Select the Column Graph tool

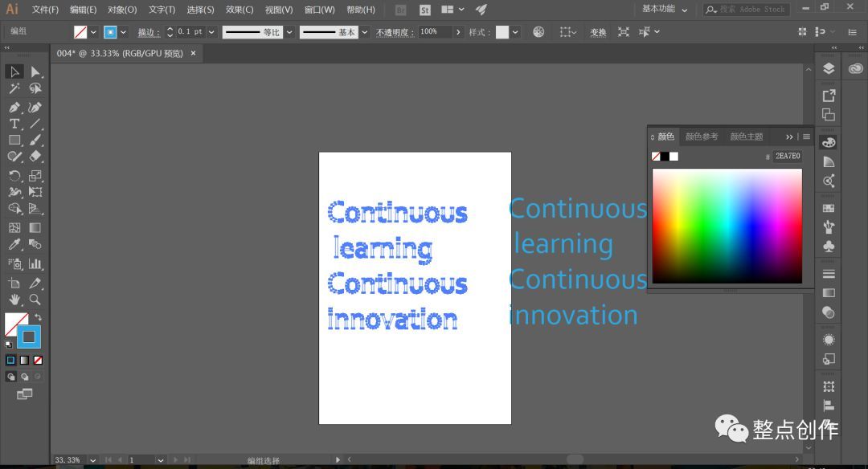point(35,263)
